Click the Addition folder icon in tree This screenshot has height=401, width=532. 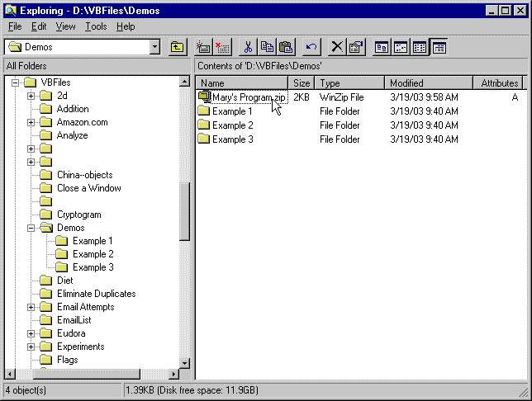tap(45, 109)
